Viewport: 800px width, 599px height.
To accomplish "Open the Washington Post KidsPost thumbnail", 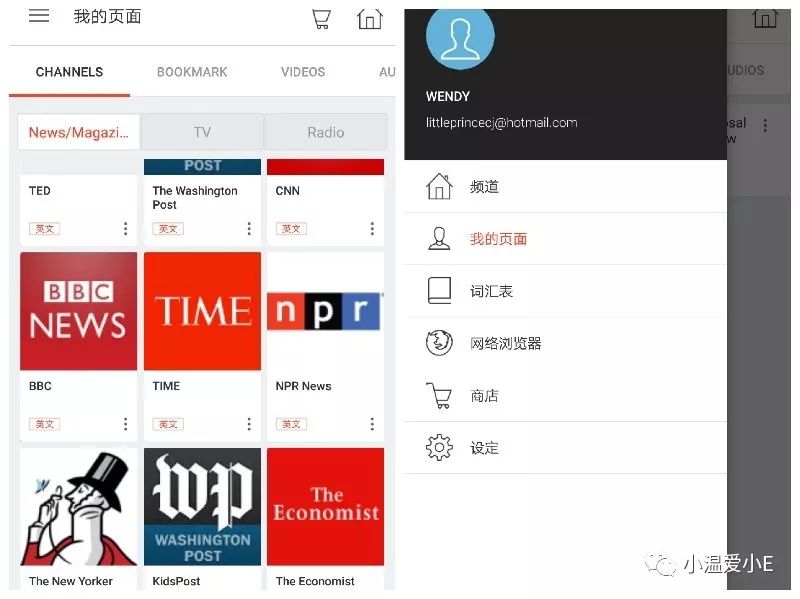I will pyautogui.click(x=202, y=507).
